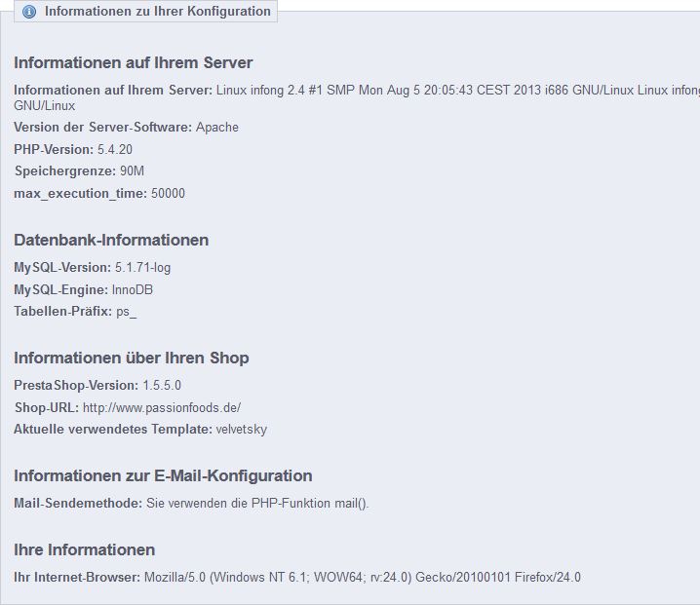This screenshot has height=605, width=700.
Task: Click the max_execution_time value 50000
Action: coord(168,194)
